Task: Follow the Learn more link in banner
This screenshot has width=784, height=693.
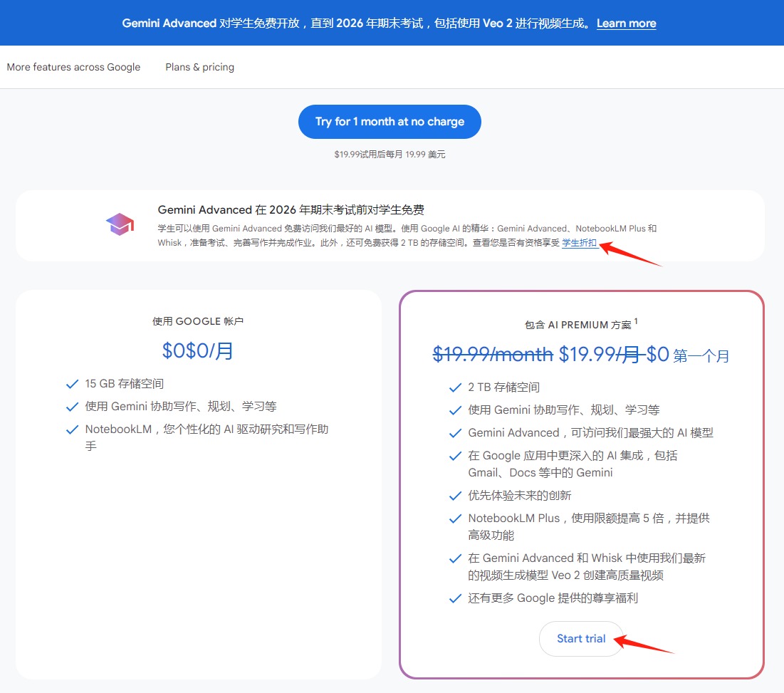Action: point(626,24)
